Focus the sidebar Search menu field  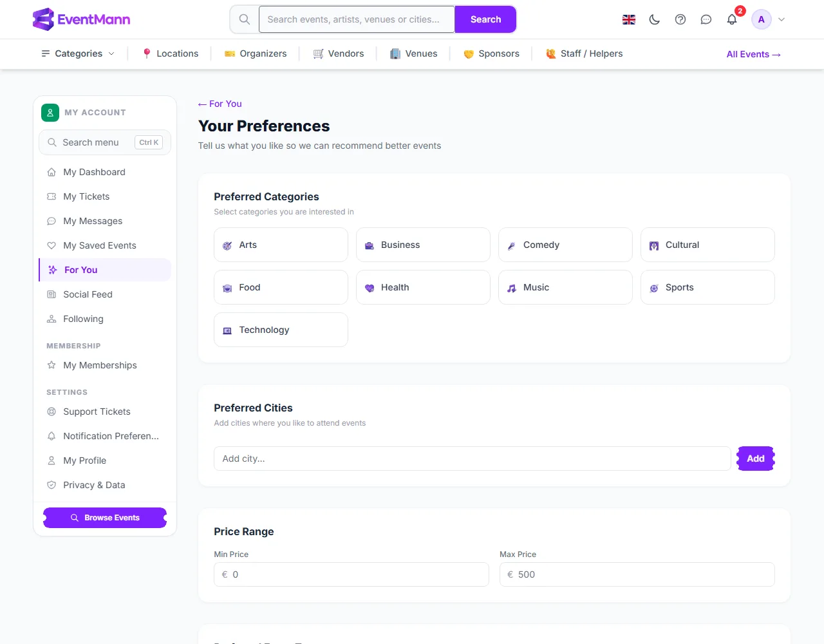pos(105,142)
